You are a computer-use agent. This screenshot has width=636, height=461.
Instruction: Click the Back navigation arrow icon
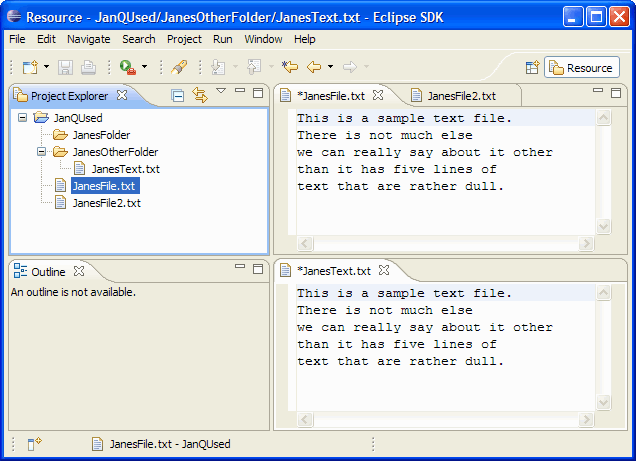(314, 66)
